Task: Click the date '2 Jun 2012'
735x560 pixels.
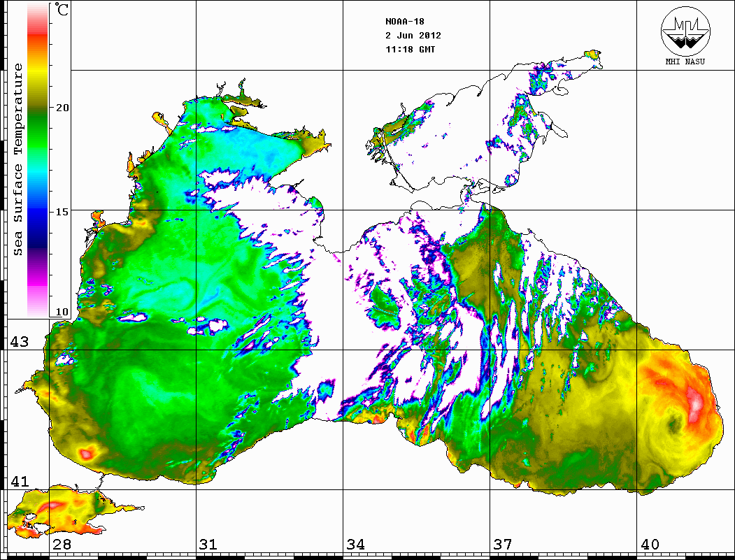Action: coord(413,36)
